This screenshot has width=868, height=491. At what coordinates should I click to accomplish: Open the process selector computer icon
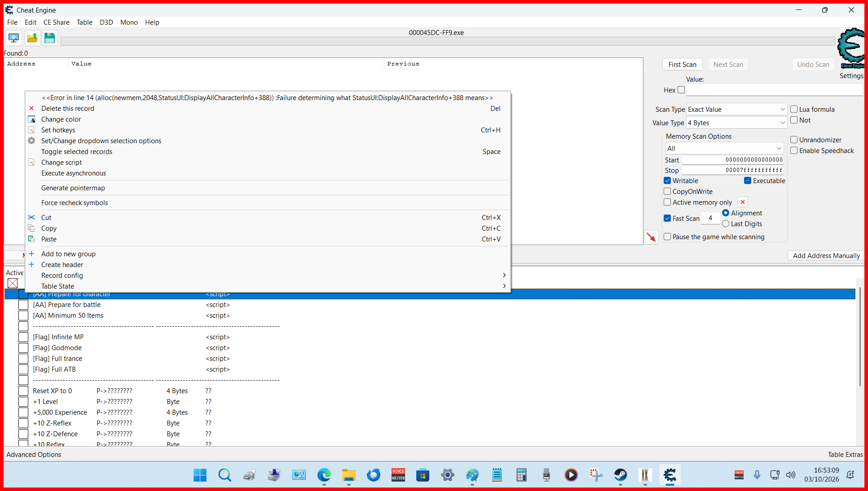tap(14, 38)
